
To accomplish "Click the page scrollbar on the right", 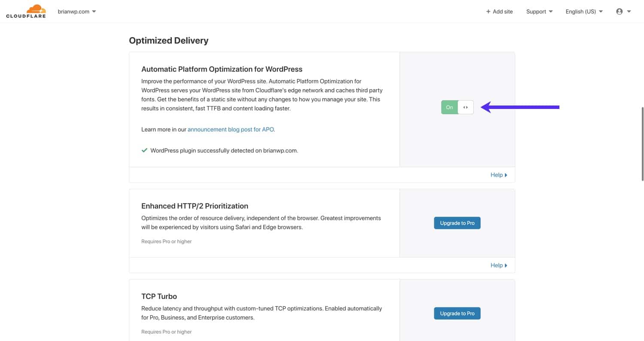I will pos(641,142).
